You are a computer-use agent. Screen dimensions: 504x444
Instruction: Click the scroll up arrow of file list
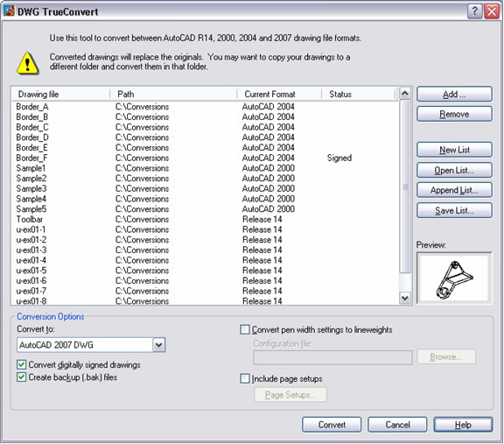(x=404, y=94)
